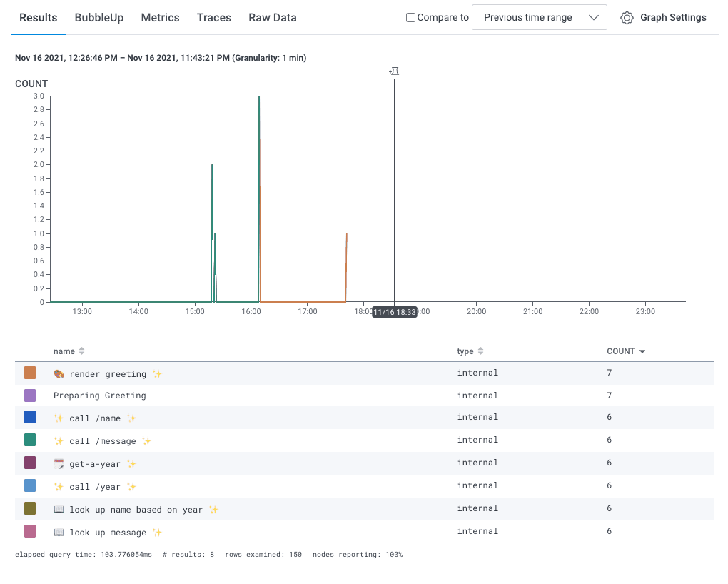
Task: Expand the dropdown chevron next to Previous time range
Action: tap(593, 18)
